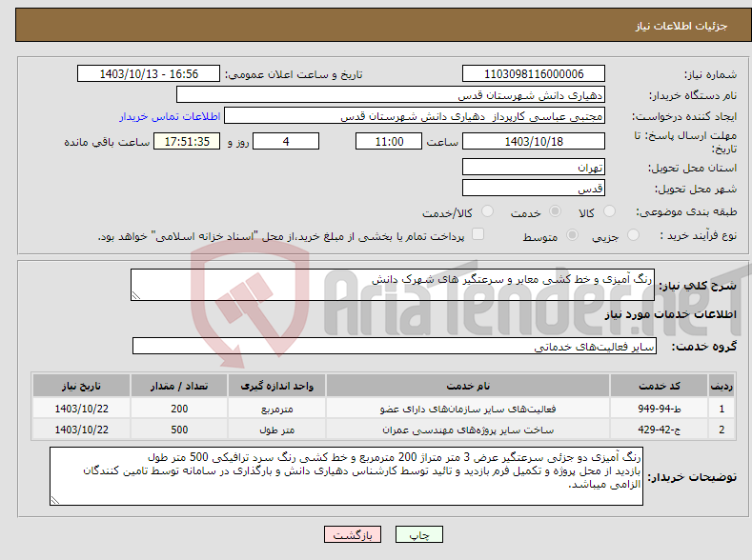Viewport: 752px width, 560px height.
Task: Click the شماره نیاز field 1103098116000006
Action: click(534, 73)
